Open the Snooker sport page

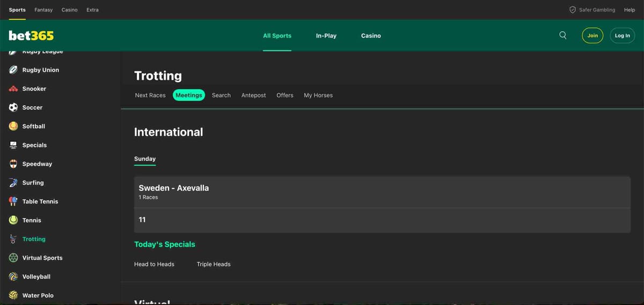34,89
